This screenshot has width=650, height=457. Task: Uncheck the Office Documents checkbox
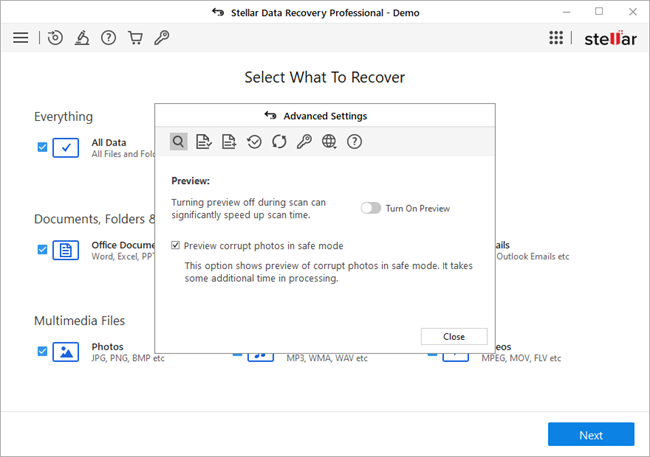[x=42, y=249]
